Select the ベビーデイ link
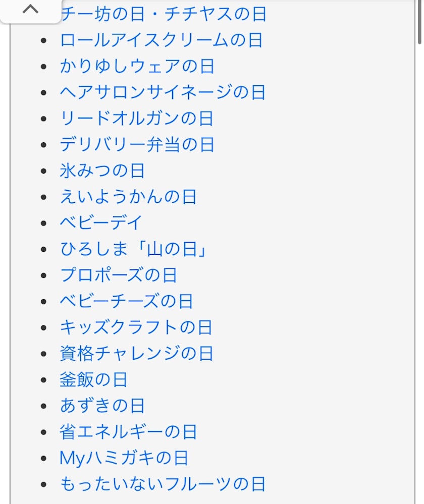Viewport: 424px width, 504px height. click(101, 222)
